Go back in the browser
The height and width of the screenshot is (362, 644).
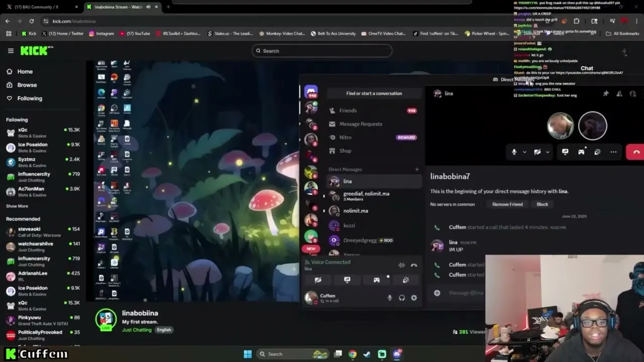coord(8,21)
